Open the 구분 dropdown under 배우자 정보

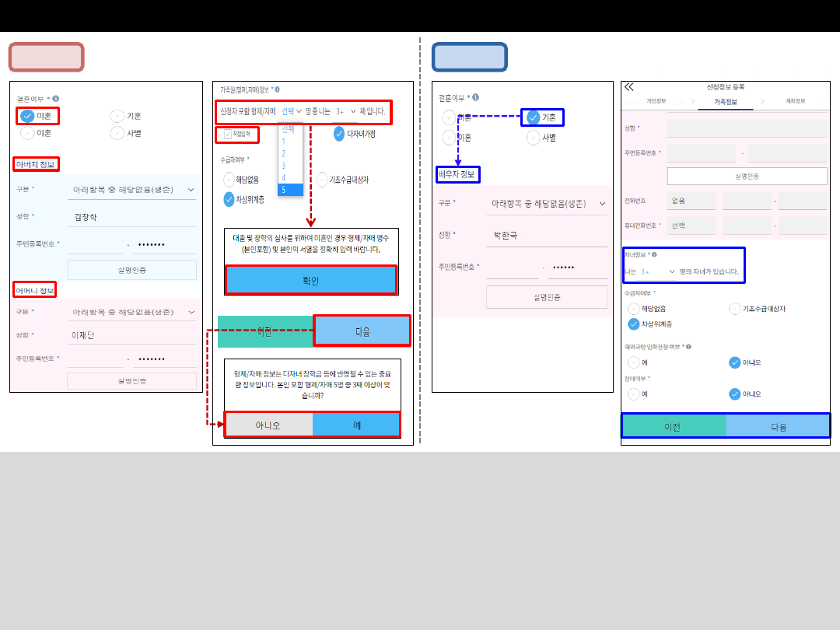(601, 204)
